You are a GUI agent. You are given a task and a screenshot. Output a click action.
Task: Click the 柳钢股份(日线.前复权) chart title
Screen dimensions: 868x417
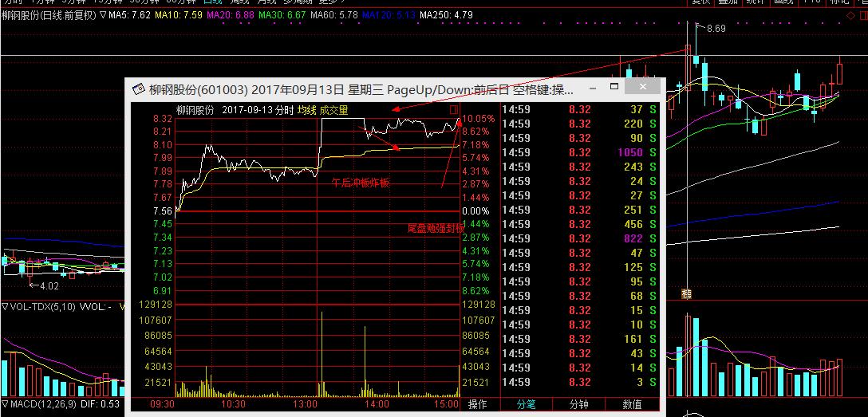pyautogui.click(x=49, y=15)
